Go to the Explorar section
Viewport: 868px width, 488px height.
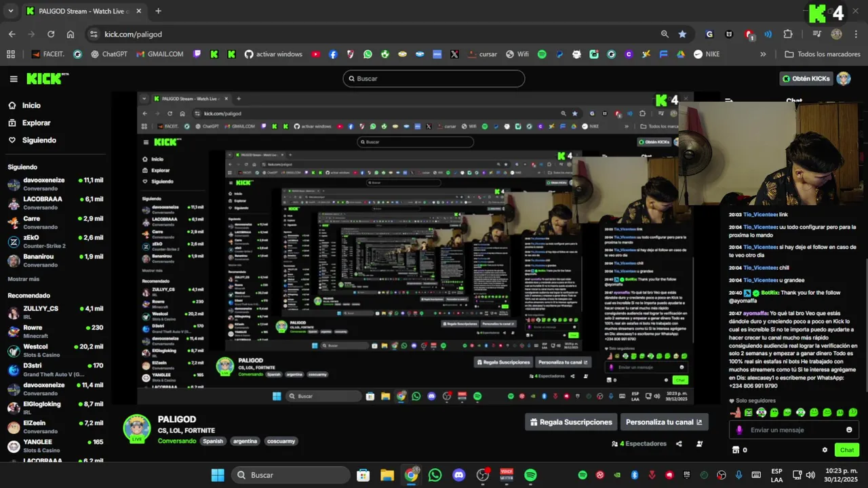pyautogui.click(x=29, y=123)
